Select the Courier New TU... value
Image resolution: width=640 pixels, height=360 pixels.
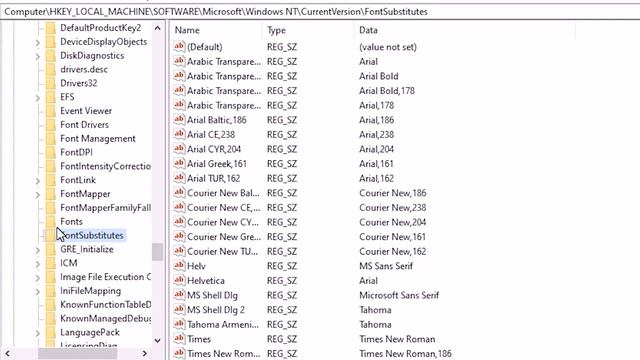[x=222, y=251]
